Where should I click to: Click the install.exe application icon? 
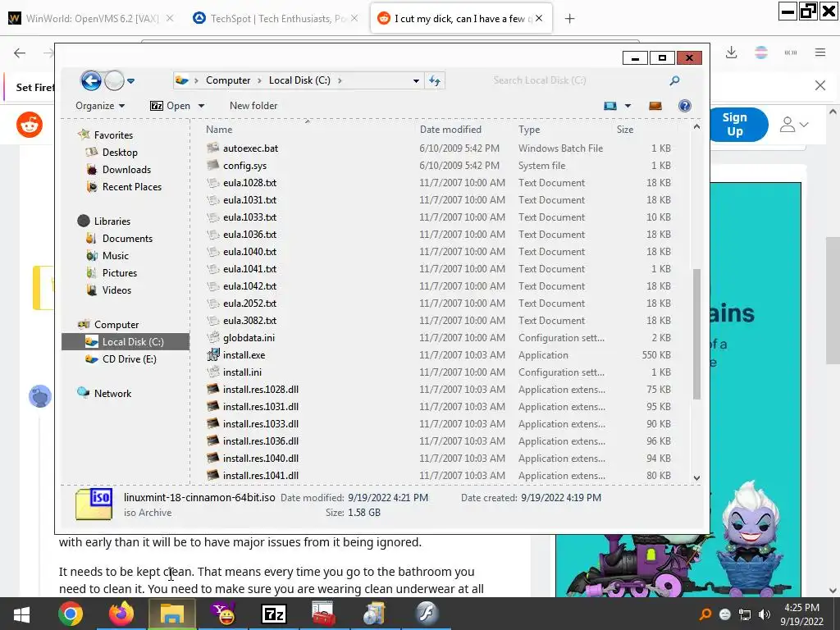(x=213, y=354)
